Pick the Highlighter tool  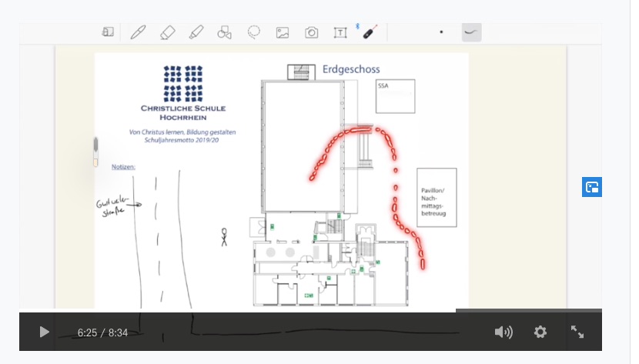pyautogui.click(x=196, y=32)
